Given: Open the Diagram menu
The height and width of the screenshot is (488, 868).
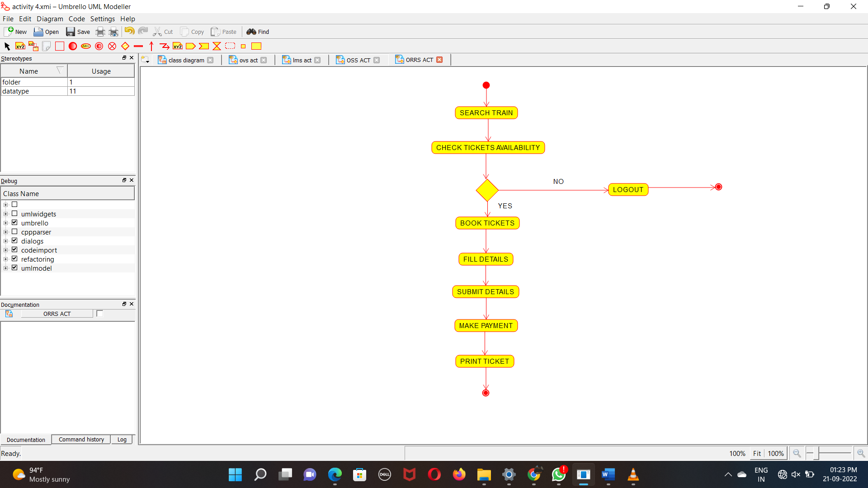Looking at the screenshot, I should point(50,19).
